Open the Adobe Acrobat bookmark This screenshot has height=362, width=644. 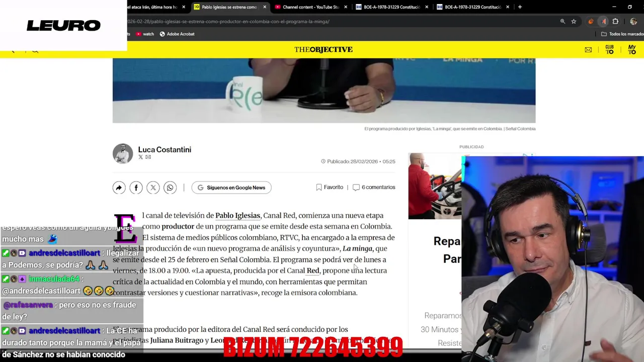coord(177,34)
